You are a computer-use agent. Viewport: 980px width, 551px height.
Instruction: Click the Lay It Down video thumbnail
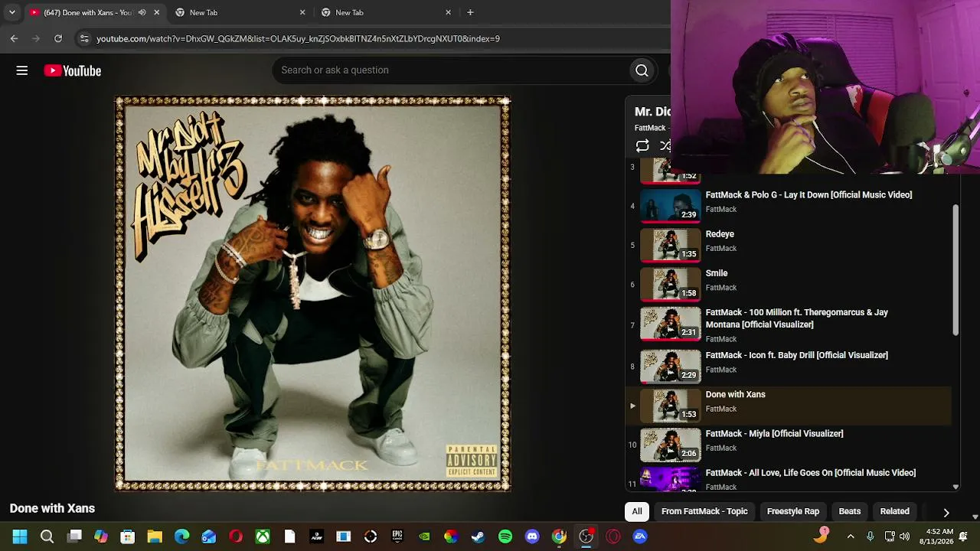[671, 205]
